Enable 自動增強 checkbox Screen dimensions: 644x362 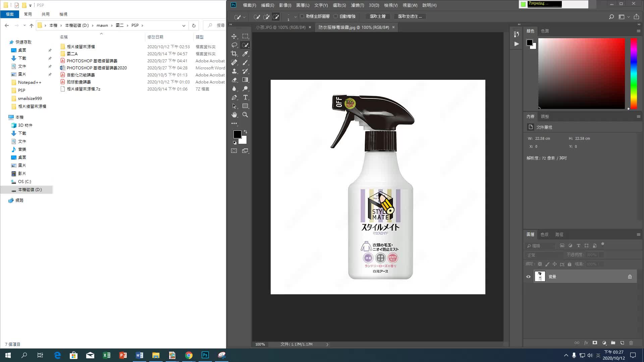(x=335, y=16)
